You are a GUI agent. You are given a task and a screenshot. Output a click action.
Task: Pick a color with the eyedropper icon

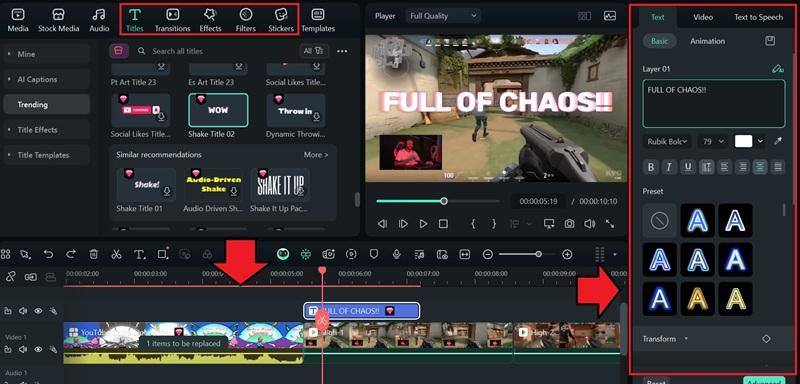pyautogui.click(x=778, y=141)
